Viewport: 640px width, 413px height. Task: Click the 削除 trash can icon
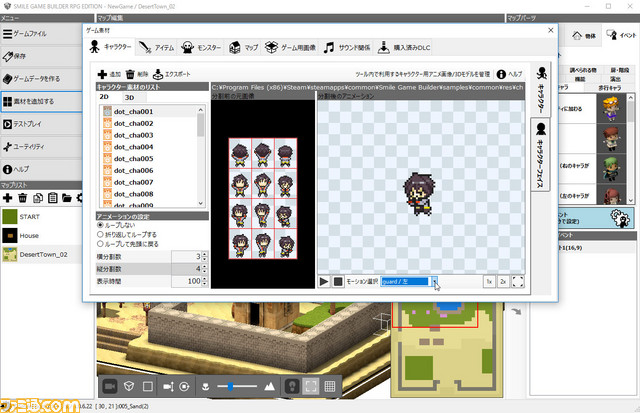click(130, 74)
